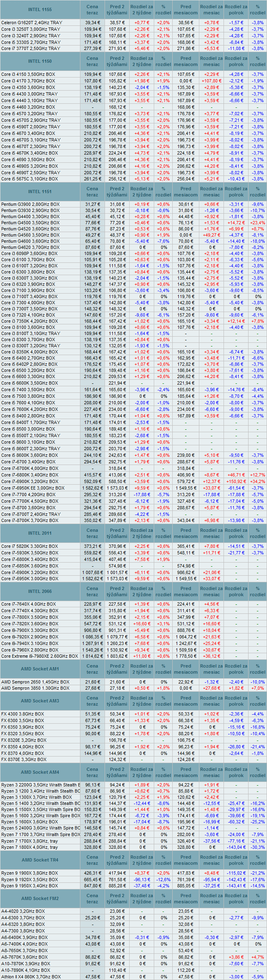Image resolution: width=267 pixels, height=980 pixels.
Task: Select the Core i7 3770T 2,50GHz TRAY name
Action: 31,48
